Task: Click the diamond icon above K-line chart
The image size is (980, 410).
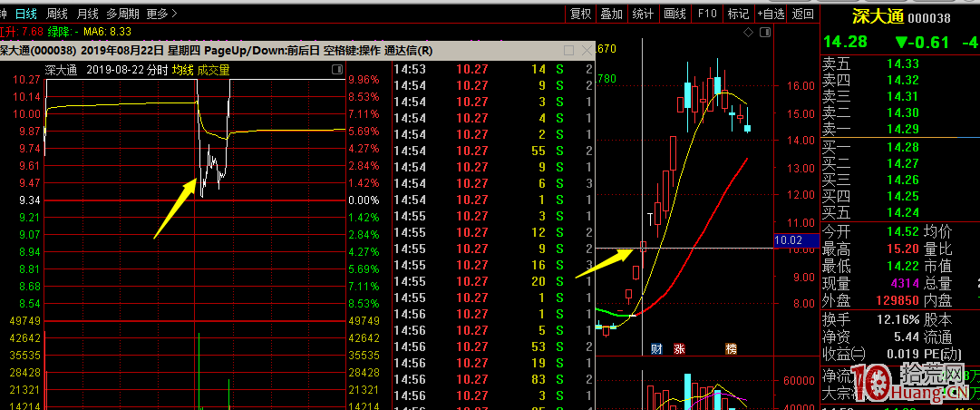Action: point(748,32)
